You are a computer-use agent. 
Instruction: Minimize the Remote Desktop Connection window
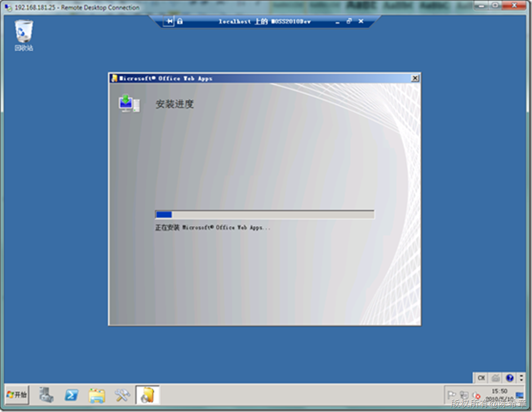click(481, 5)
